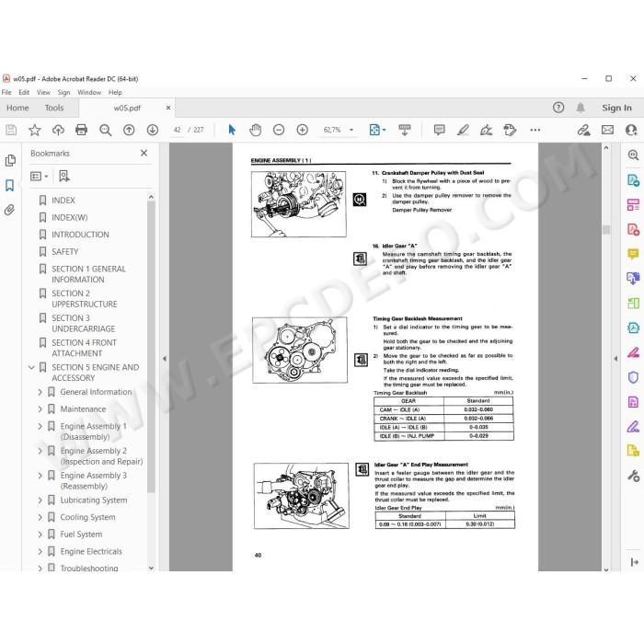The image size is (644, 644).
Task: Zoom out with minus button
Action: [x=279, y=131]
